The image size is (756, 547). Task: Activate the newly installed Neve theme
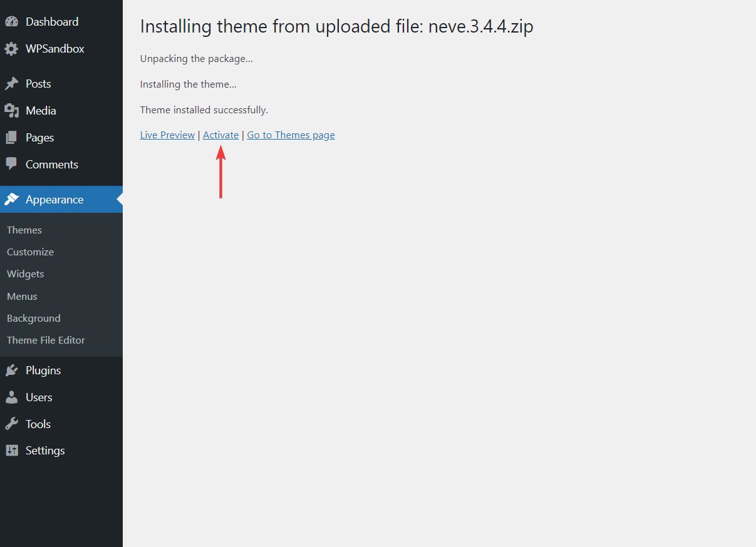click(x=220, y=135)
